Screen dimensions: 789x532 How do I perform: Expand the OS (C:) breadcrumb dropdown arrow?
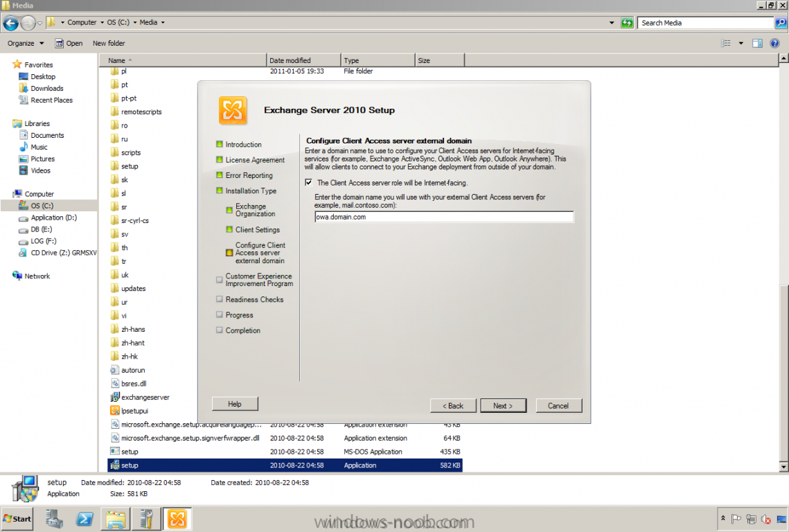pyautogui.click(x=135, y=23)
